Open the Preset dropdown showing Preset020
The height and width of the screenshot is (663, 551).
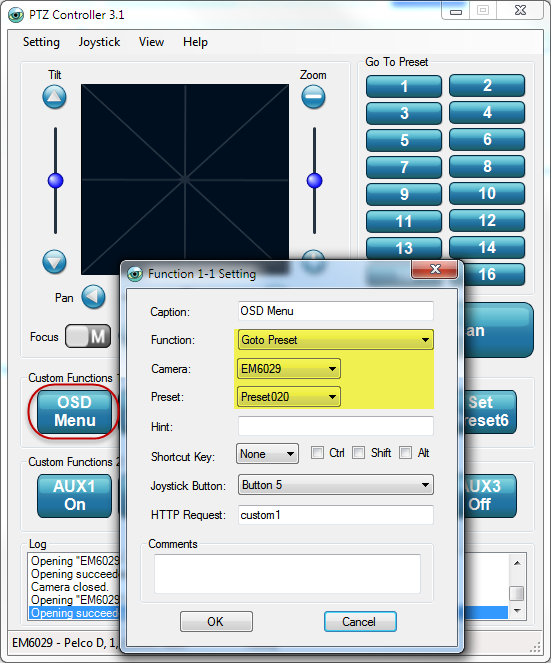click(x=288, y=397)
